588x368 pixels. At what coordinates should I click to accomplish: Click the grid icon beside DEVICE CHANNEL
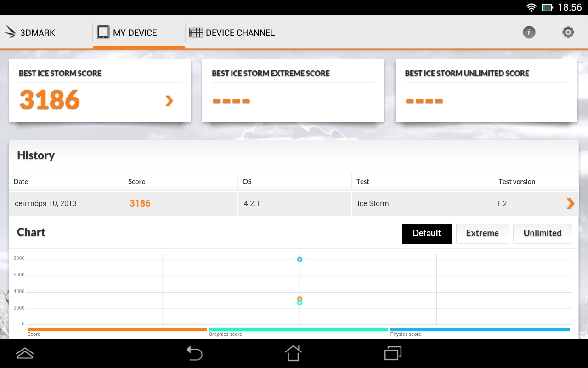click(196, 32)
